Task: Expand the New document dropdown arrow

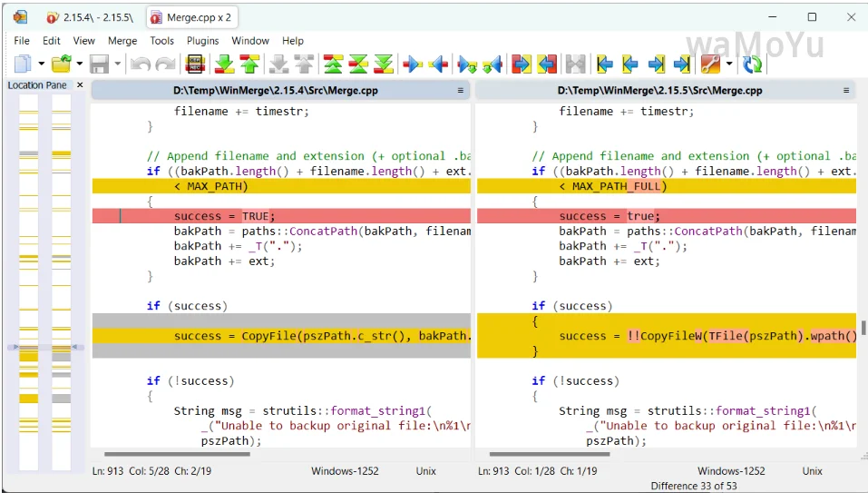Action: pyautogui.click(x=42, y=64)
